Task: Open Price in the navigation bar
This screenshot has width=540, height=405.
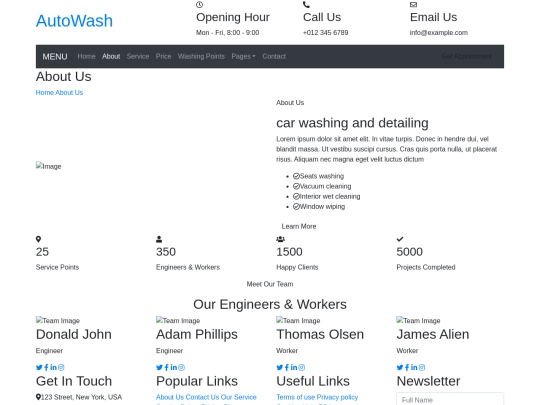Action: click(x=163, y=56)
